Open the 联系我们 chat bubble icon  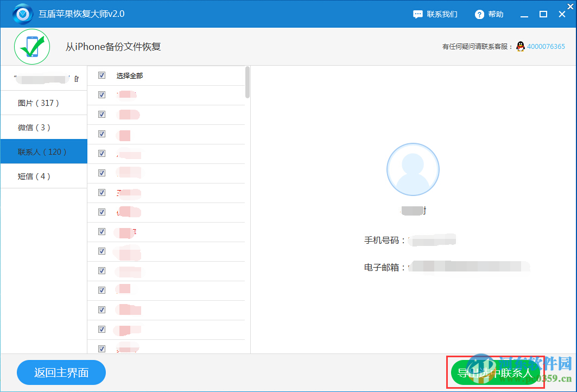(417, 14)
